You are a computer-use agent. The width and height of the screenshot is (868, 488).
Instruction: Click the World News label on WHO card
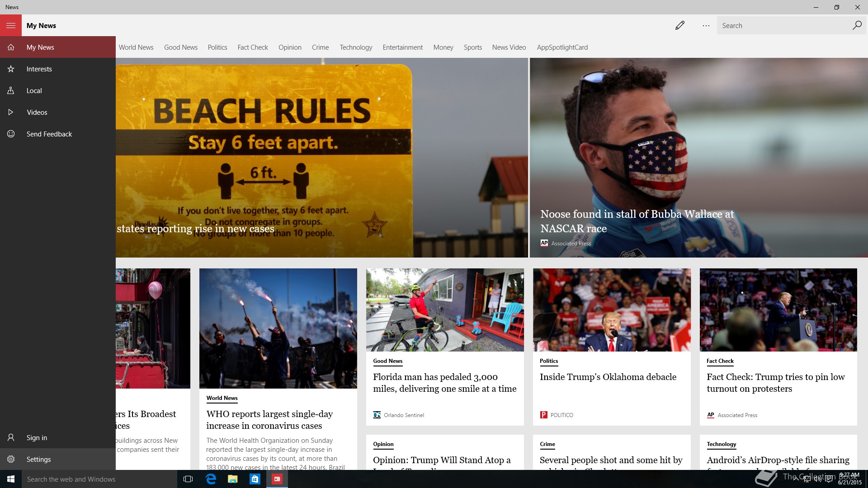click(x=222, y=398)
